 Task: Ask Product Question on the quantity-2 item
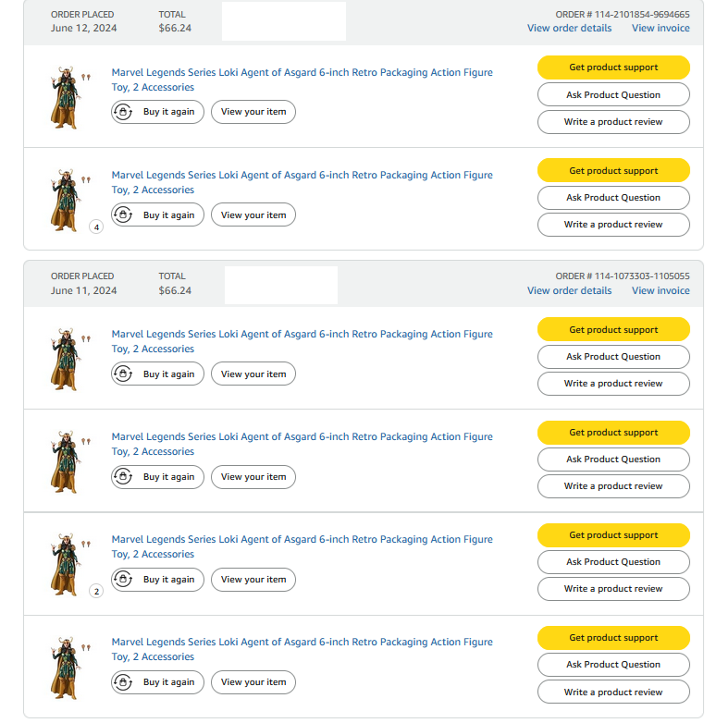pyautogui.click(x=613, y=562)
